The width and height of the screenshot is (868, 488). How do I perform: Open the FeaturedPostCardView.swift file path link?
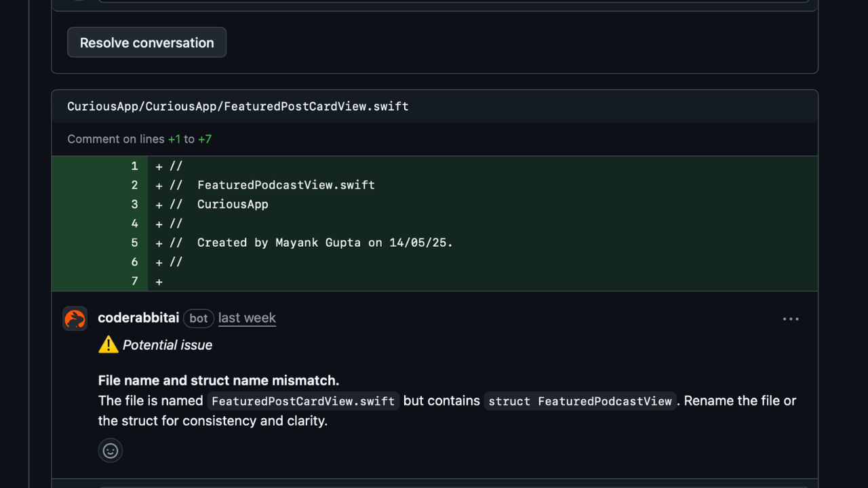pos(237,106)
